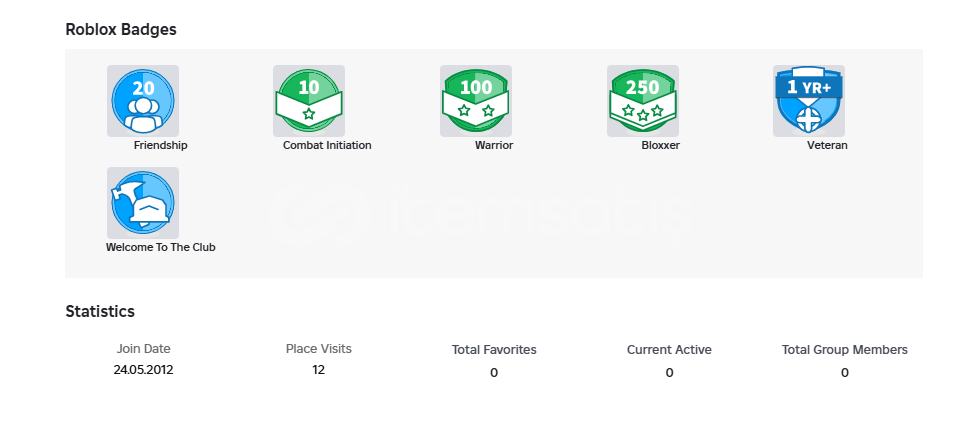Viewport: 979px width, 431px height.
Task: Open the Friendship badge label link
Action: pos(160,146)
